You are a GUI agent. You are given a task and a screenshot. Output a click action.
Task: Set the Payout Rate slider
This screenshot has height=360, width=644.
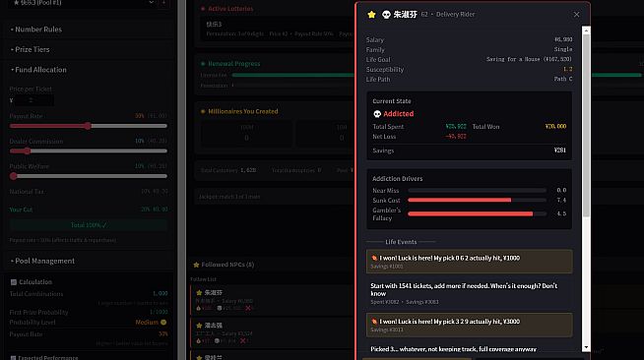(88, 126)
